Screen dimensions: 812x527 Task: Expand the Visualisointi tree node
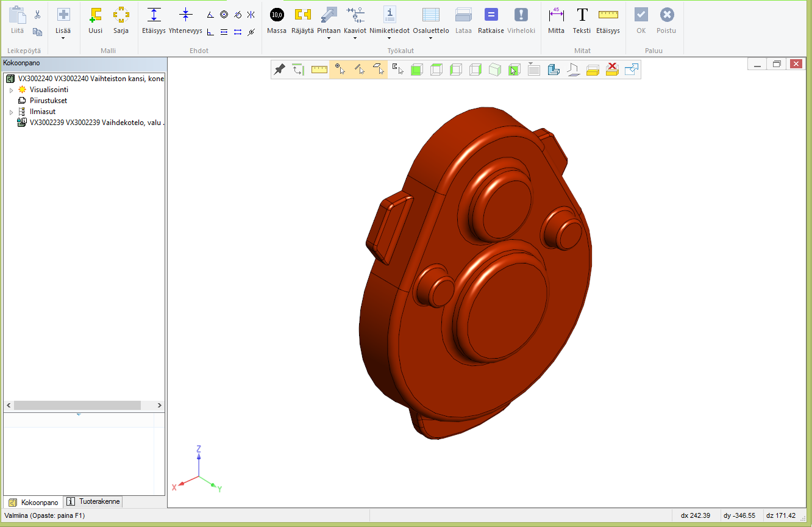pyautogui.click(x=11, y=90)
